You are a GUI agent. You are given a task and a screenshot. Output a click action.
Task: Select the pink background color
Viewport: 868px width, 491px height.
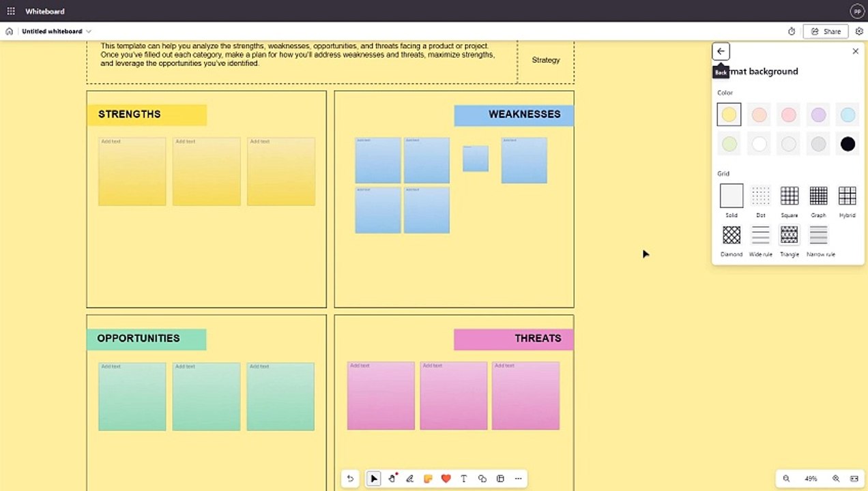788,115
